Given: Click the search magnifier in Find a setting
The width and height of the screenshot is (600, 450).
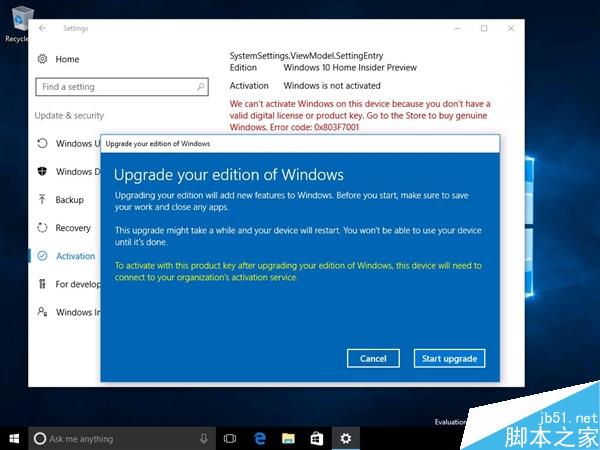Looking at the screenshot, I should [x=201, y=87].
